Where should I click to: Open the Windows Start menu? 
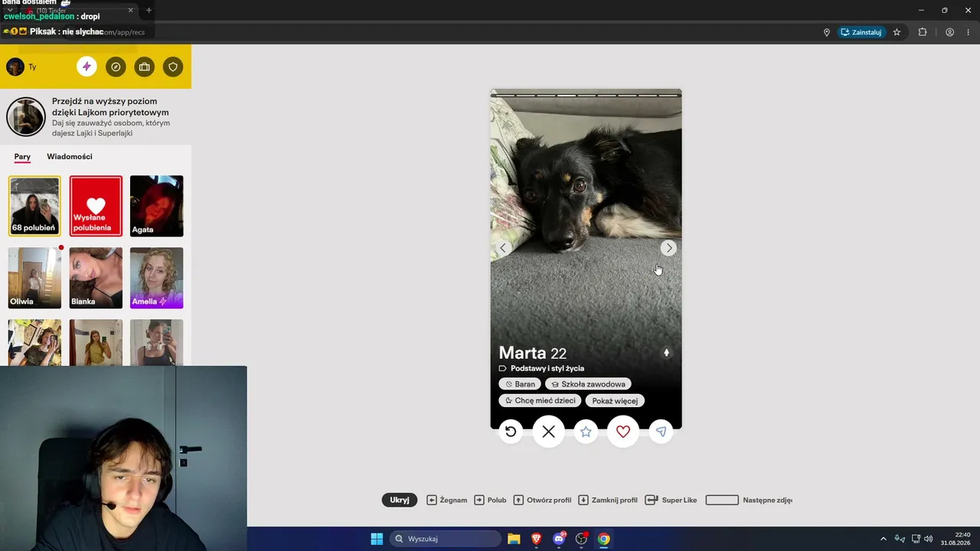(x=377, y=539)
